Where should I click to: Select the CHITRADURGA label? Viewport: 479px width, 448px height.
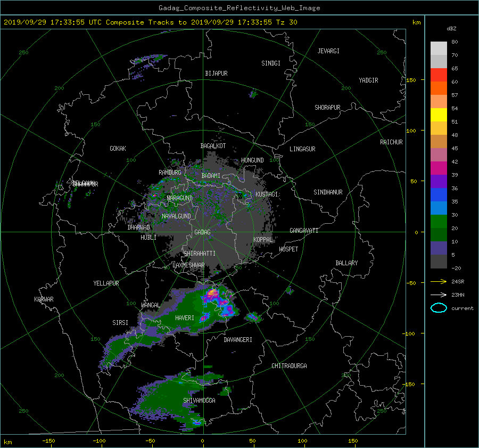(x=289, y=366)
